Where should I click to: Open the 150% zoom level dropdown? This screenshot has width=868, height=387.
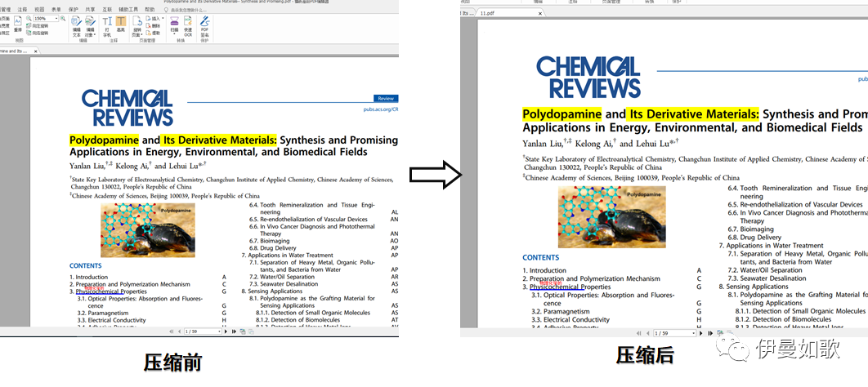(56, 18)
